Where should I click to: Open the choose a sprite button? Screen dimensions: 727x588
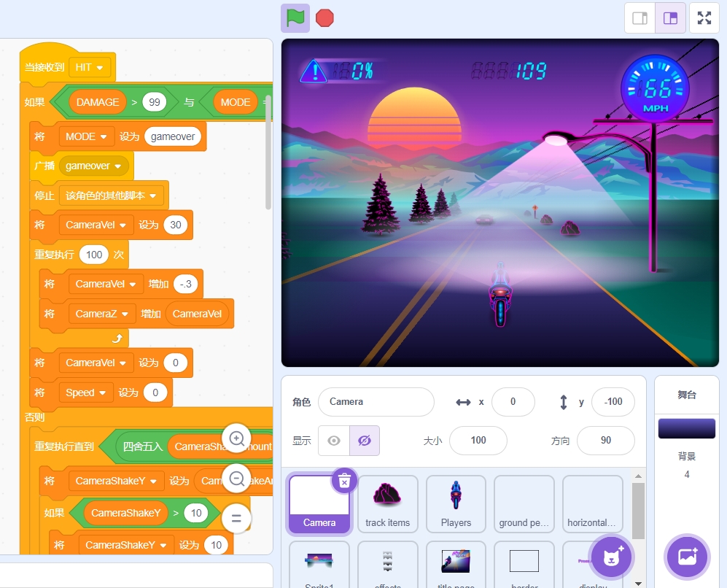[611, 557]
